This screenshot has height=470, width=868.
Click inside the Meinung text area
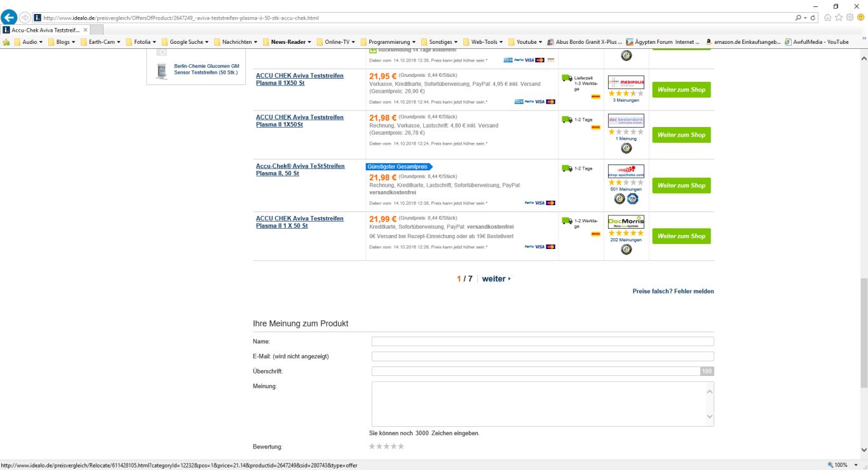click(543, 404)
